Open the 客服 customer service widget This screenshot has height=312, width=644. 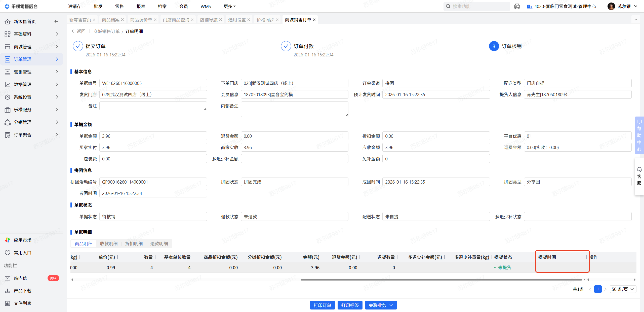[639, 176]
